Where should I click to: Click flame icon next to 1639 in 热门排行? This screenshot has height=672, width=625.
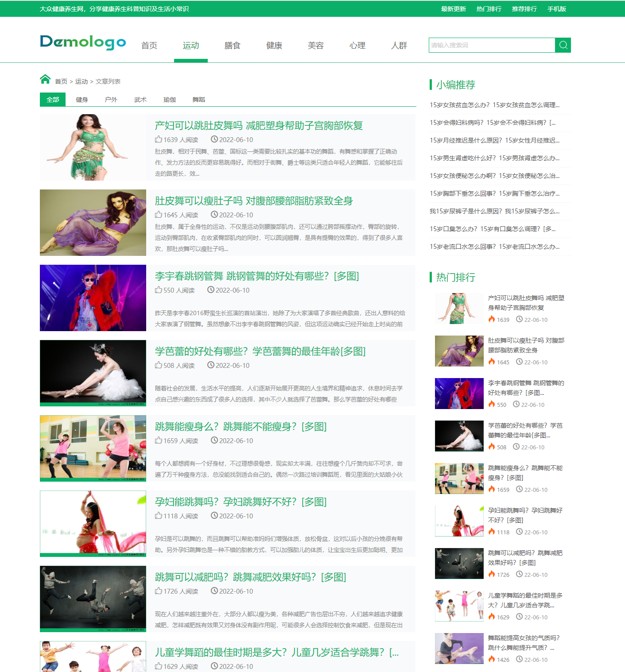click(x=491, y=319)
